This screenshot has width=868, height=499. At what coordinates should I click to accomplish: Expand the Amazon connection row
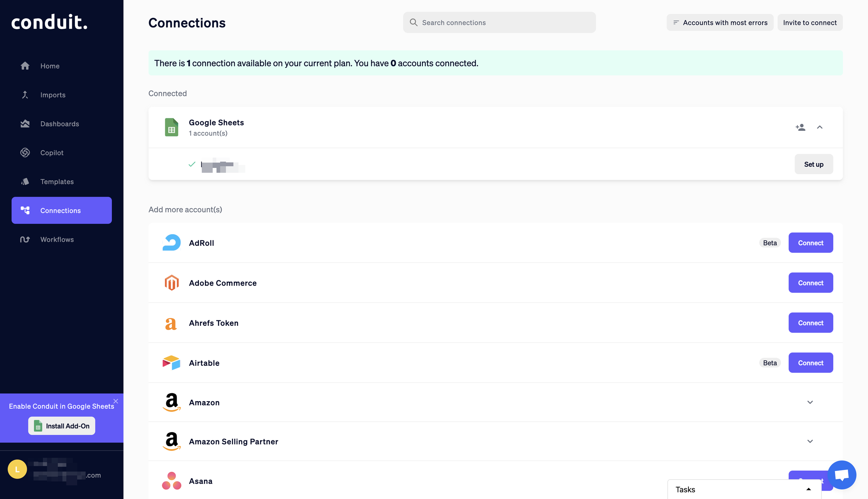[x=810, y=402]
